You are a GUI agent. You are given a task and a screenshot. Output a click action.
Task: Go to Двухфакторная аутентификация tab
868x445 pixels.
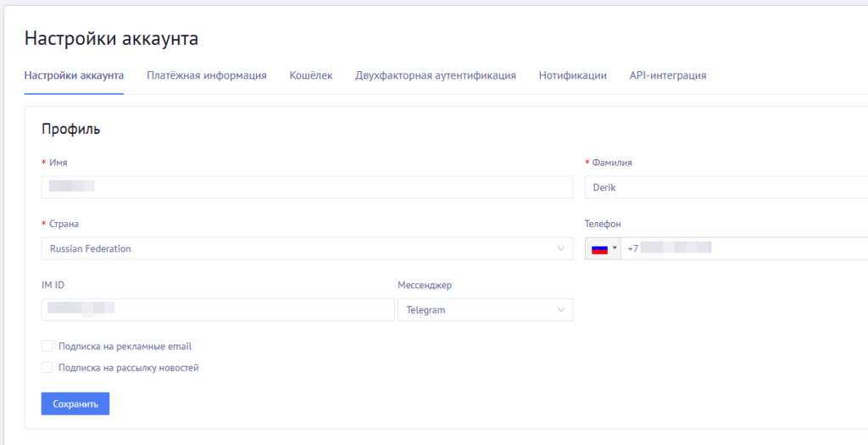pyautogui.click(x=436, y=75)
